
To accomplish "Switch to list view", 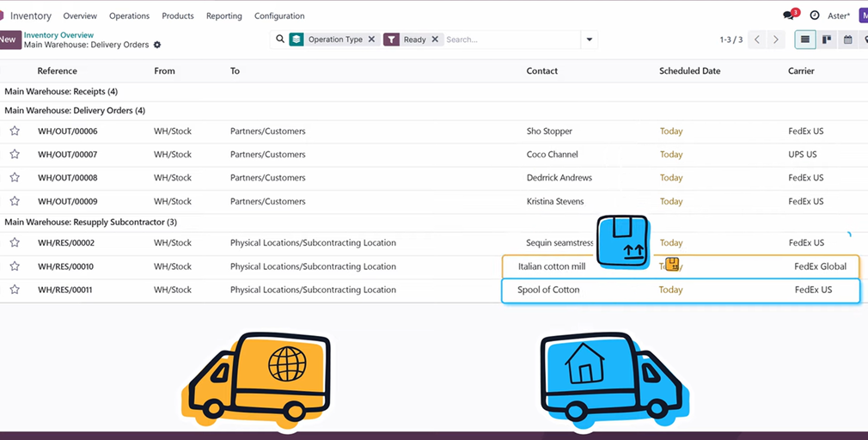I will tap(805, 40).
